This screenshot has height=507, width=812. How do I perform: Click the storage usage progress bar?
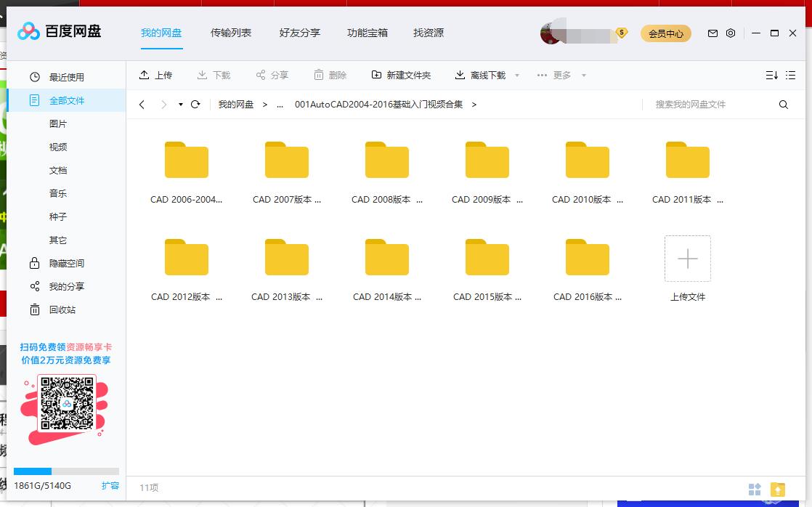coord(66,471)
